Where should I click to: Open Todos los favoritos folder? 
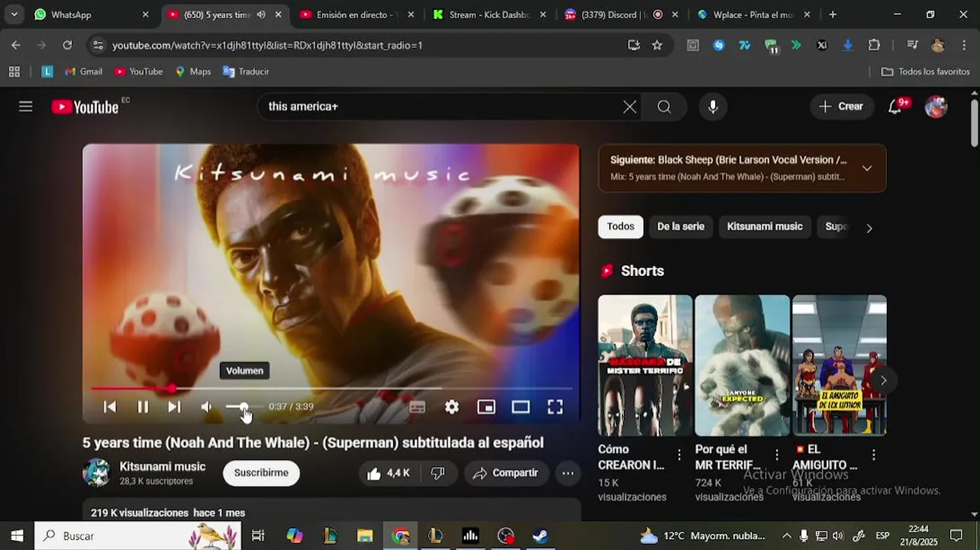[925, 72]
